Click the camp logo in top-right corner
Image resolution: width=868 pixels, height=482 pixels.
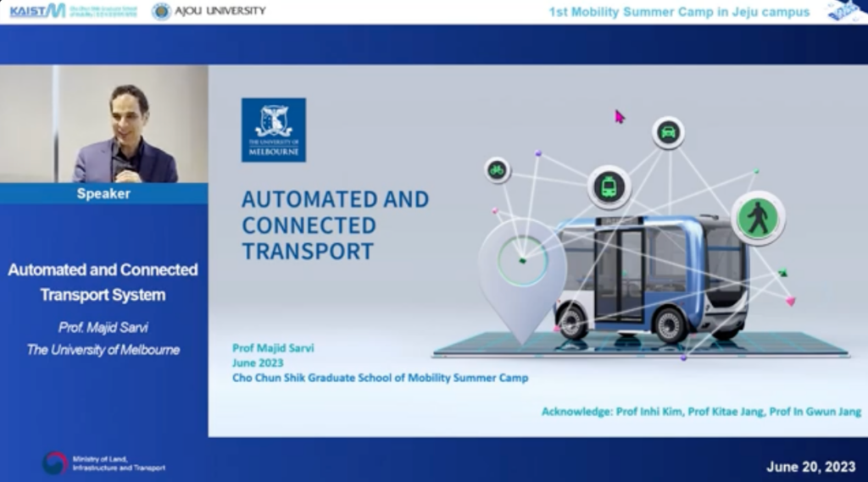pyautogui.click(x=846, y=11)
